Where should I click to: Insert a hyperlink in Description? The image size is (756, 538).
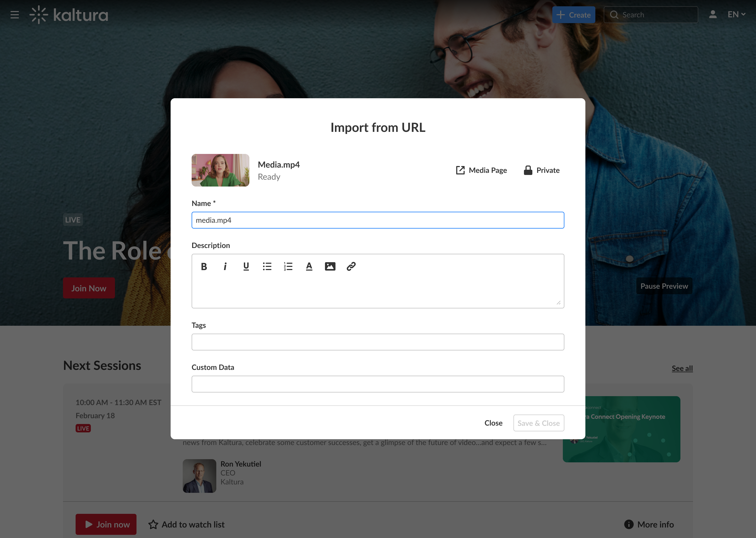[351, 266]
